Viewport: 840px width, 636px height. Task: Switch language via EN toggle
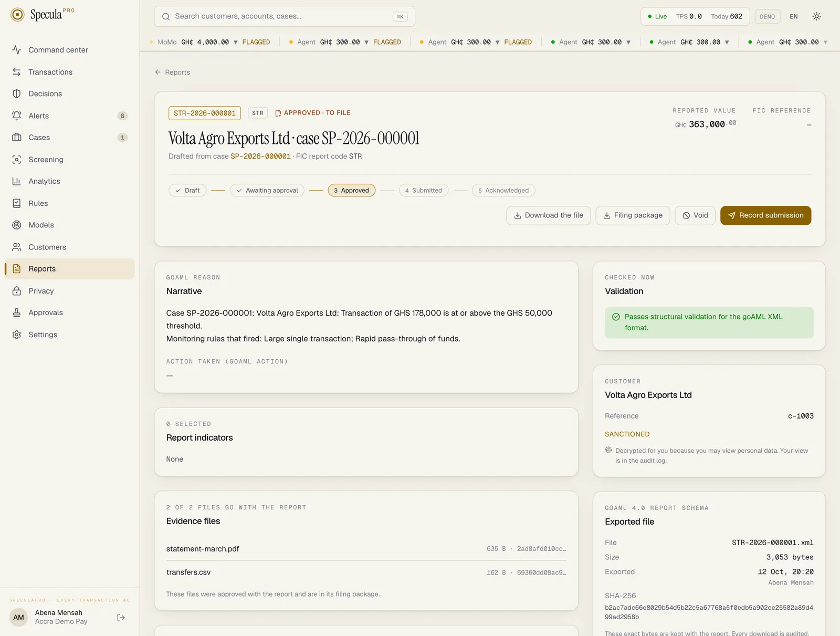(794, 17)
